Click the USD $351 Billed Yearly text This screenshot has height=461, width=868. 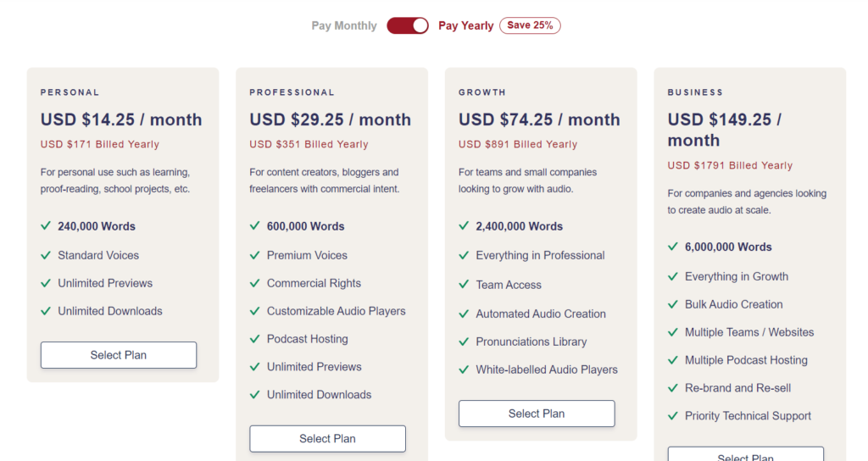click(309, 144)
